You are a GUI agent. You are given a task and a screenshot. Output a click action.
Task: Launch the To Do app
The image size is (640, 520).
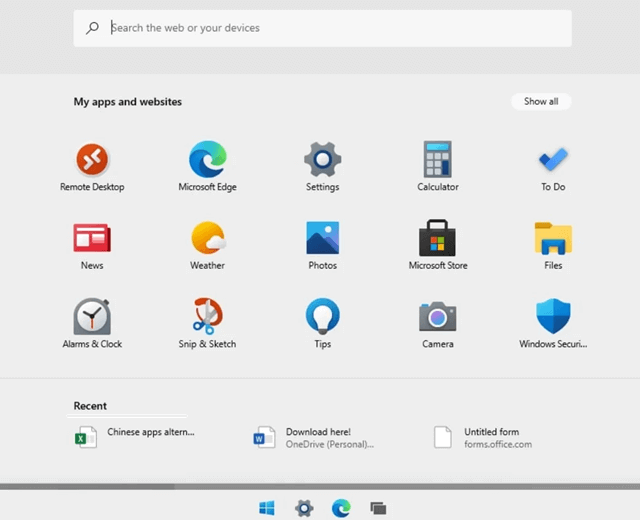(x=553, y=167)
